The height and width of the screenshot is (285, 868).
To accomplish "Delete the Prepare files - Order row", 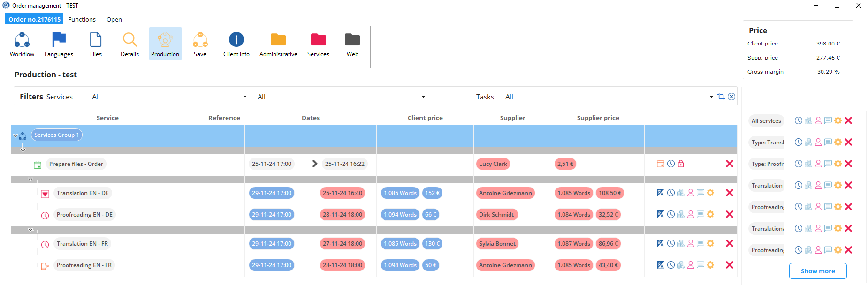I will pos(730,164).
